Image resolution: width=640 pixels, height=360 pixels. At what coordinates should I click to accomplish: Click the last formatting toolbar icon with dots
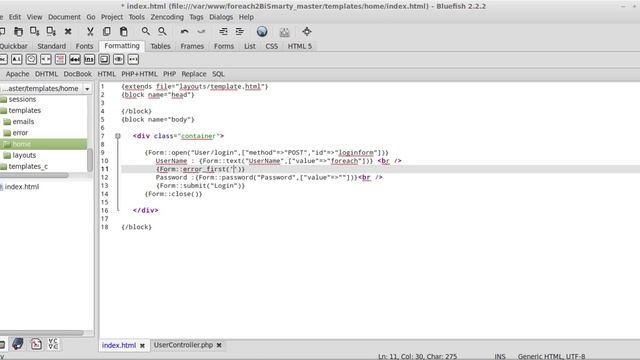pos(133,60)
